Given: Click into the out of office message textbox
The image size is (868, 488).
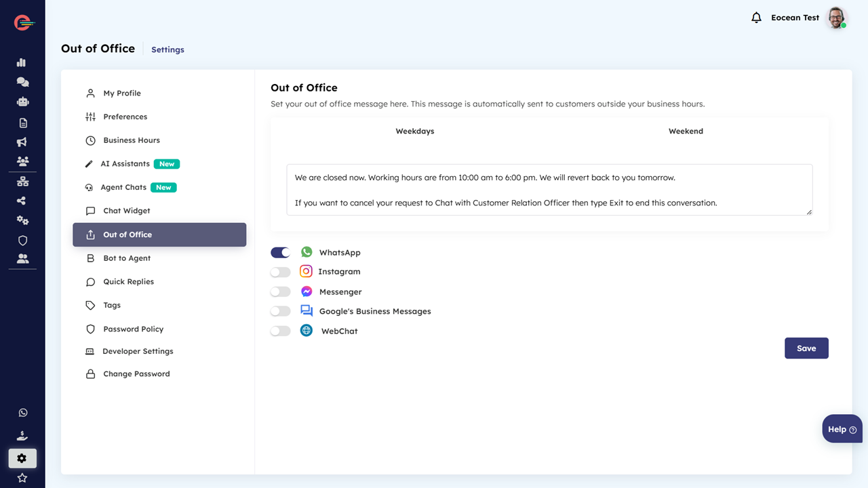Looking at the screenshot, I should 549,190.
